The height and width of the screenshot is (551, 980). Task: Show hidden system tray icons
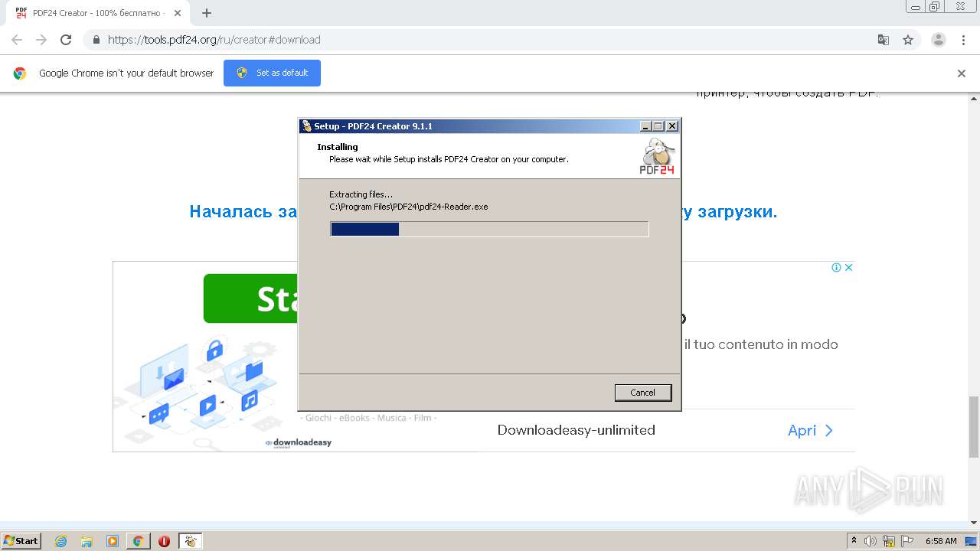coord(854,541)
